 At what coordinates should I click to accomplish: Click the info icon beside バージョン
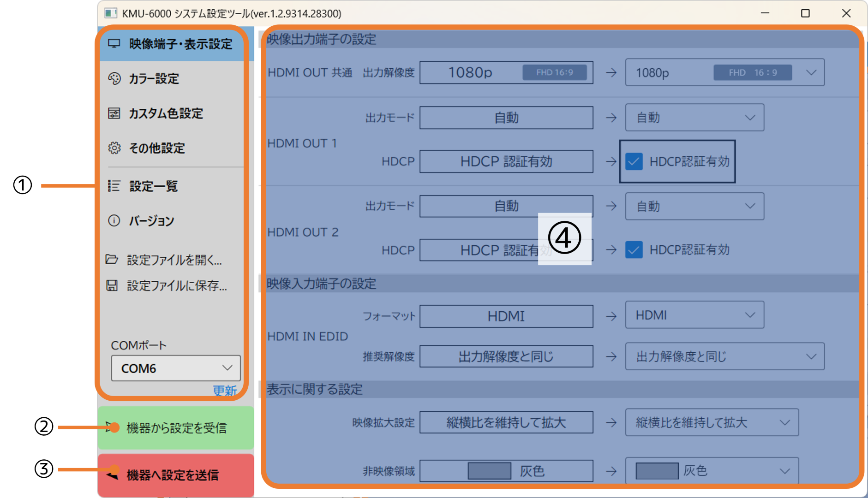click(114, 221)
